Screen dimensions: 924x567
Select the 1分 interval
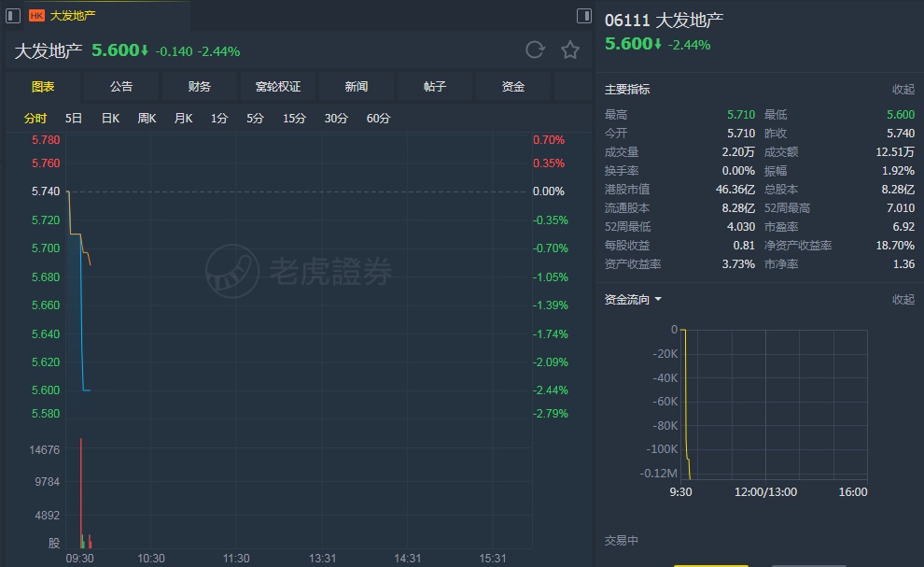(x=219, y=119)
